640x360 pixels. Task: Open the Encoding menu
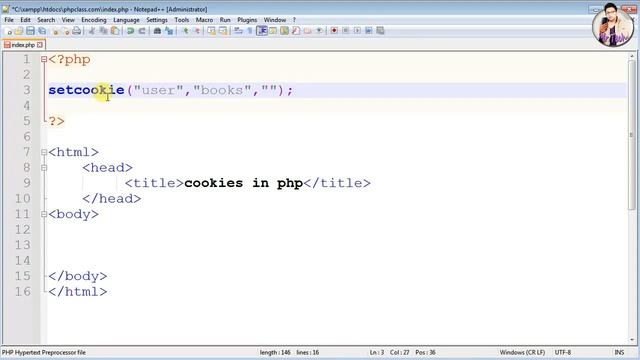coord(93,20)
